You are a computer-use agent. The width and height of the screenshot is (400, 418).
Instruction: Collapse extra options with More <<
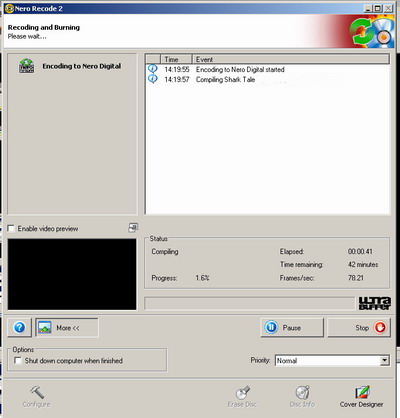67,328
